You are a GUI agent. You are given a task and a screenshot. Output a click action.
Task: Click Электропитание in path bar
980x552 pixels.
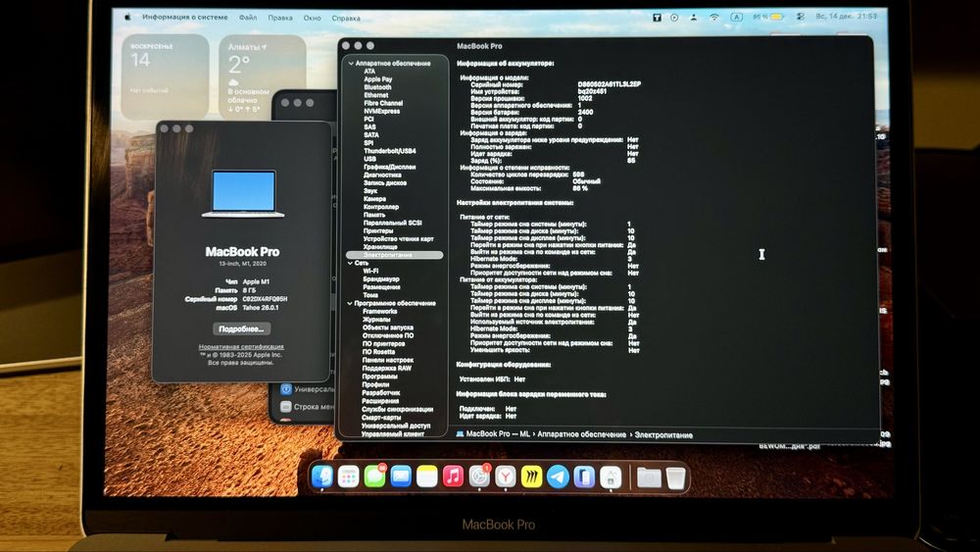click(x=663, y=435)
